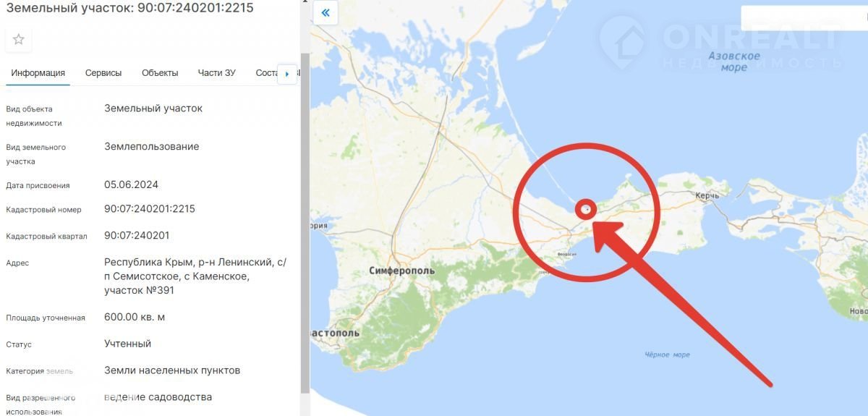Click the favorite star icon
Screen dimensions: 868x416
point(19,40)
